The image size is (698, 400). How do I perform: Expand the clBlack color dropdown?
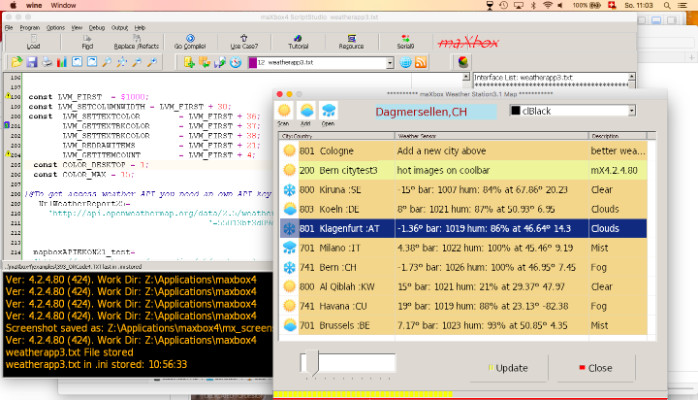tap(632, 111)
